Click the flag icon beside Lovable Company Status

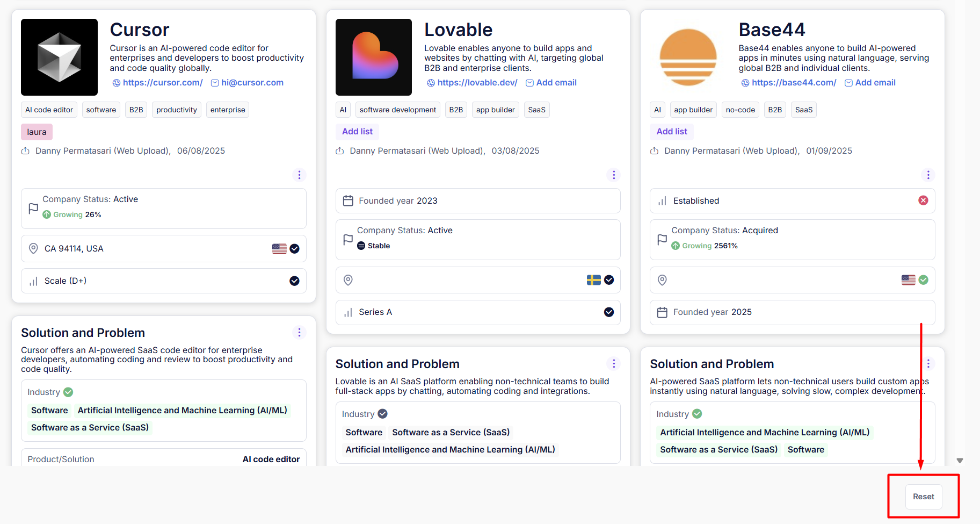pos(348,240)
